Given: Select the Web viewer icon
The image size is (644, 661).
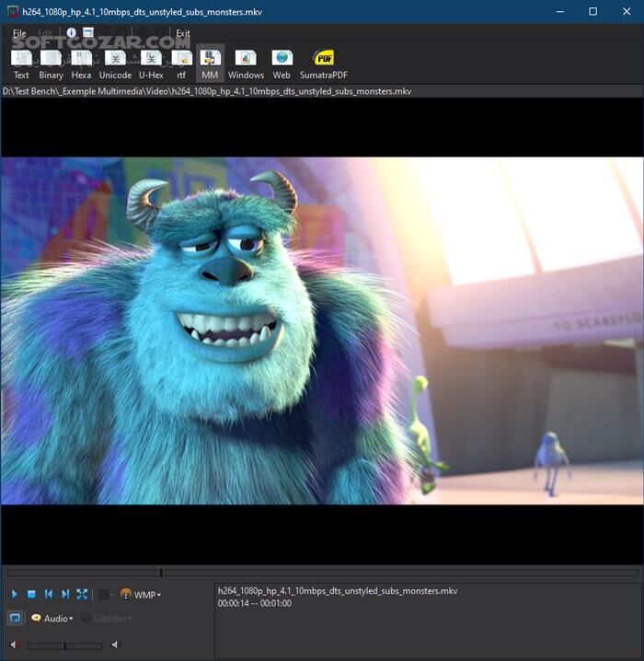Looking at the screenshot, I should 282,64.
